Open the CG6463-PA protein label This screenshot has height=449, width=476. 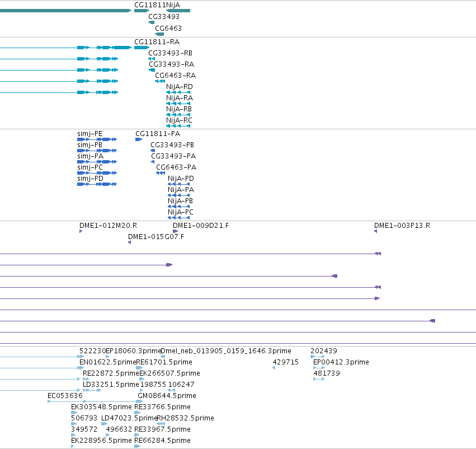click(176, 167)
